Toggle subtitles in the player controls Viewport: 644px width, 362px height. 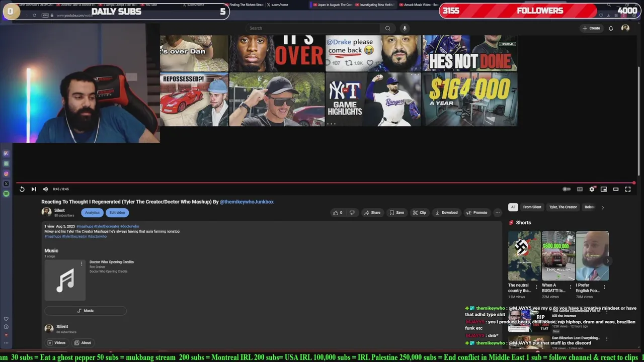click(x=580, y=189)
